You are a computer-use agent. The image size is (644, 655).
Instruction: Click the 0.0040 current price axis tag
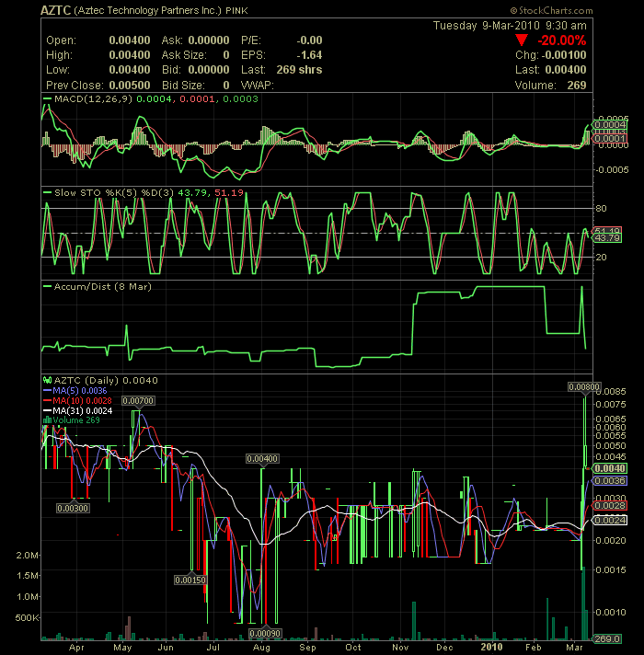pos(610,468)
